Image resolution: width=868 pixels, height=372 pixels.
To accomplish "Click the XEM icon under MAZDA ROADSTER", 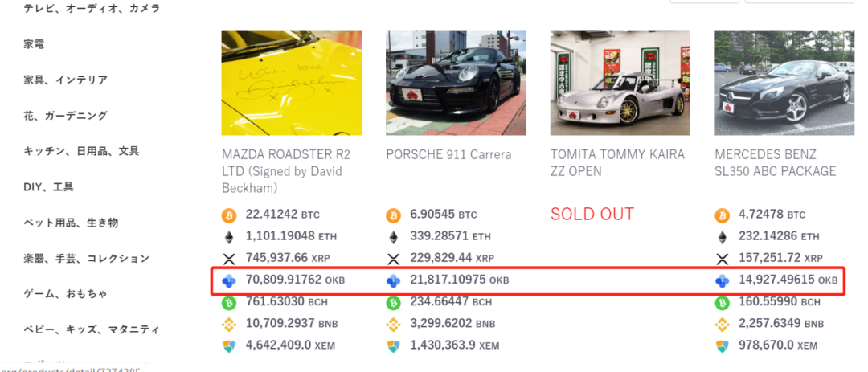I will coord(230,346).
